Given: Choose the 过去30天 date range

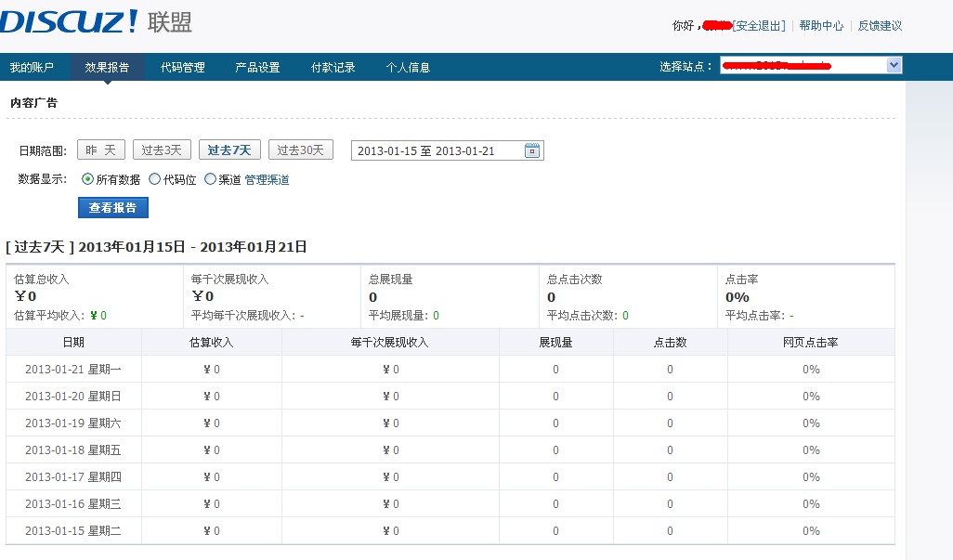Looking at the screenshot, I should [301, 150].
